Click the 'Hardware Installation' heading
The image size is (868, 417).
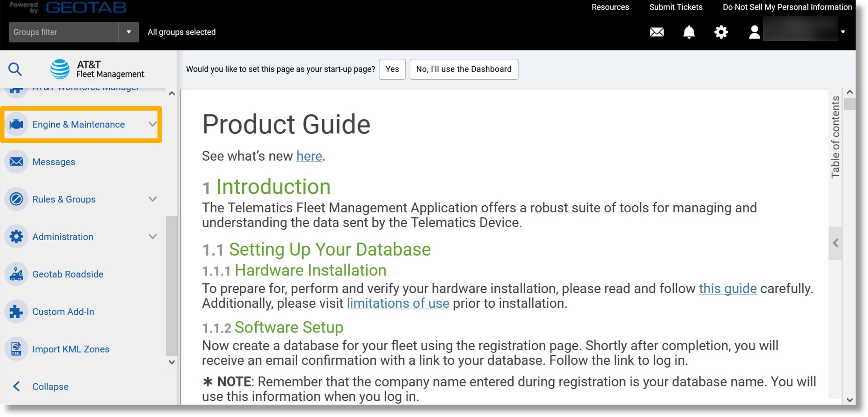(310, 270)
